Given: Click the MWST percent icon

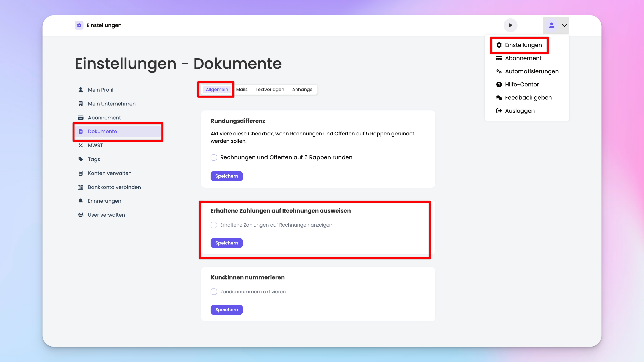Looking at the screenshot, I should coord(80,145).
